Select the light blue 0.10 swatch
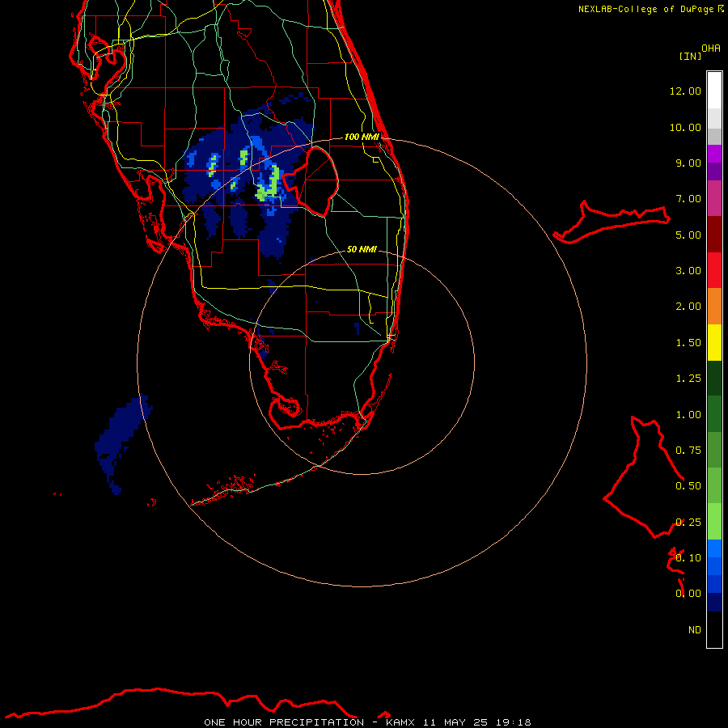 (714, 548)
